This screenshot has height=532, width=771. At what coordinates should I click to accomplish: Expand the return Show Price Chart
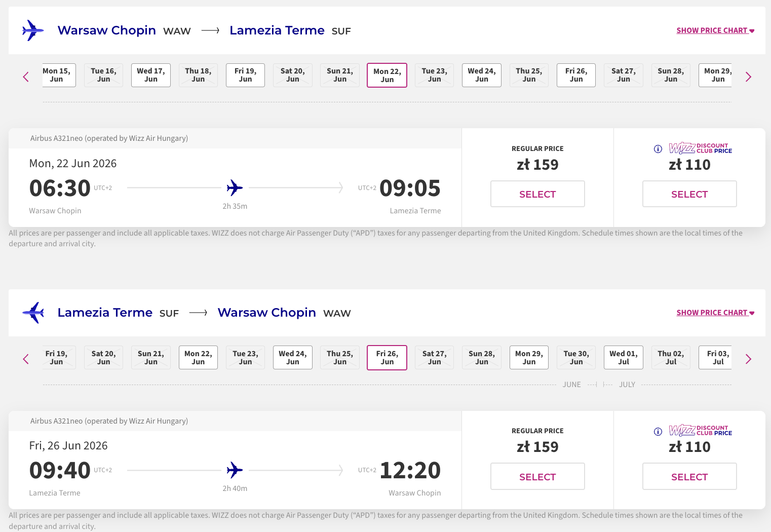click(x=715, y=313)
